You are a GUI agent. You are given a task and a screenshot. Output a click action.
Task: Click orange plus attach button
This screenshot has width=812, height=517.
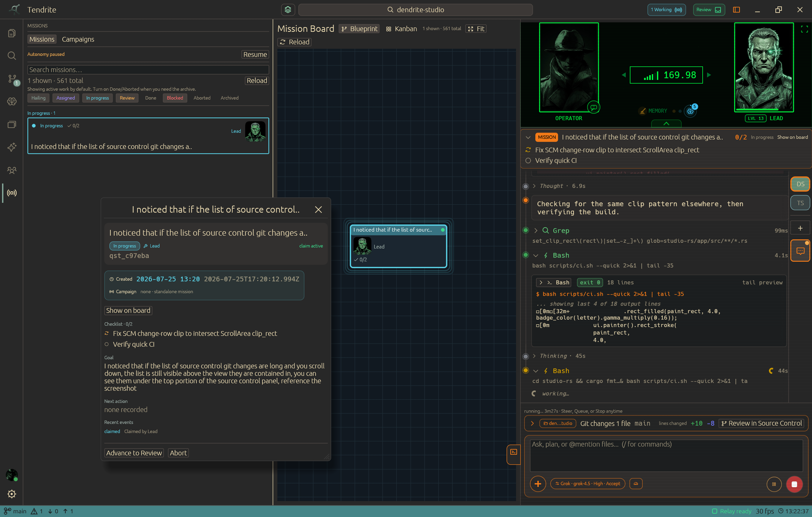pyautogui.click(x=538, y=484)
